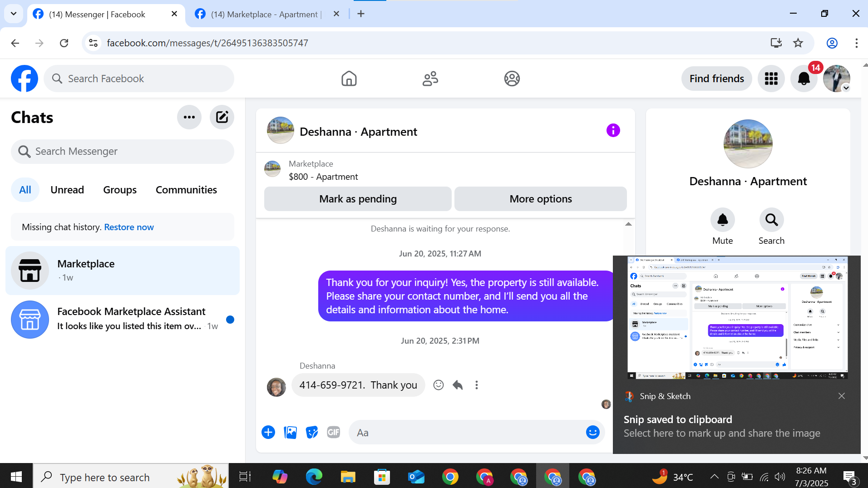Open Outlook from taskbar
868x488 pixels.
coord(416,477)
